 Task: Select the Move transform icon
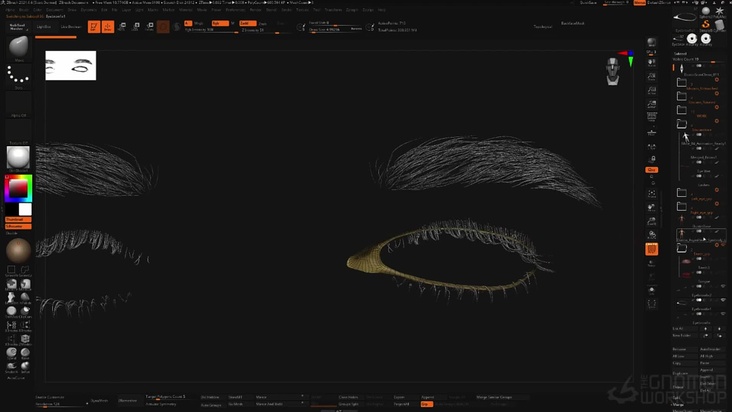(122, 27)
